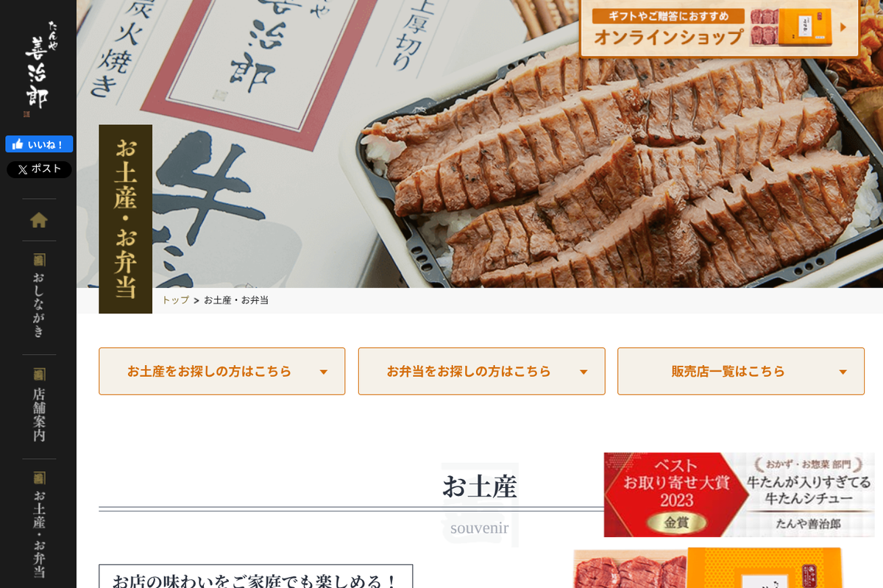Click the お土産・お弁当 vertical page title

point(126,219)
